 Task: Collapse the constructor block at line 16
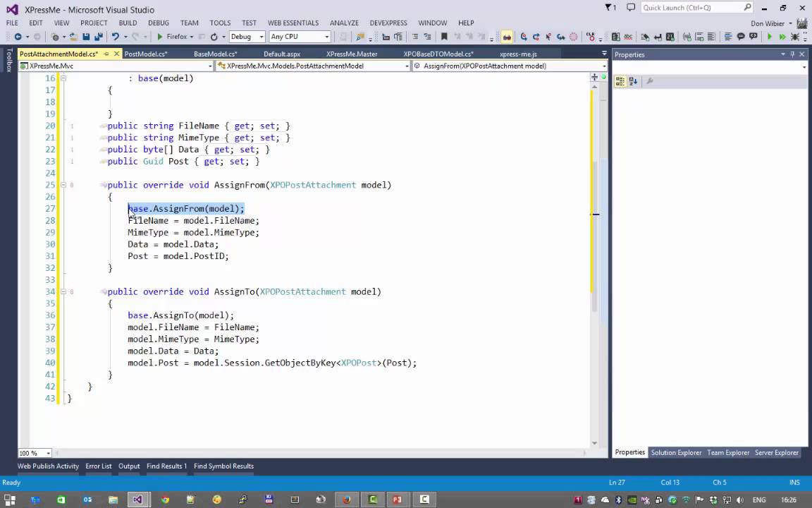[63, 78]
